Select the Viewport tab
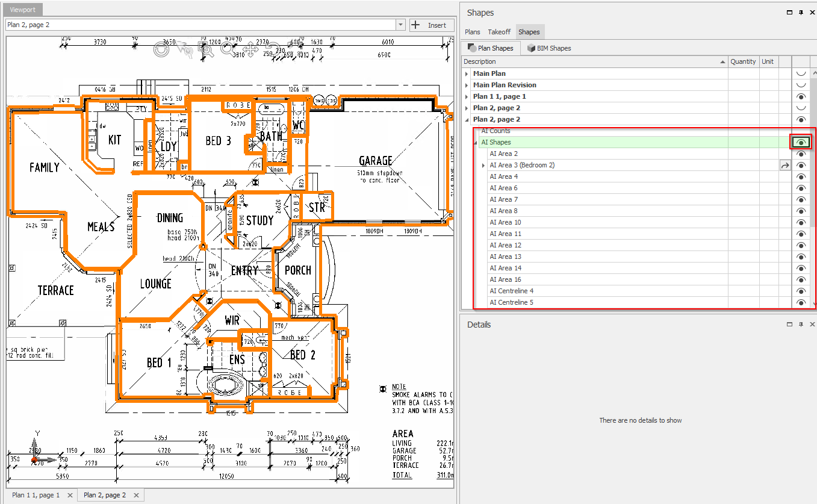817x504 pixels. click(22, 10)
